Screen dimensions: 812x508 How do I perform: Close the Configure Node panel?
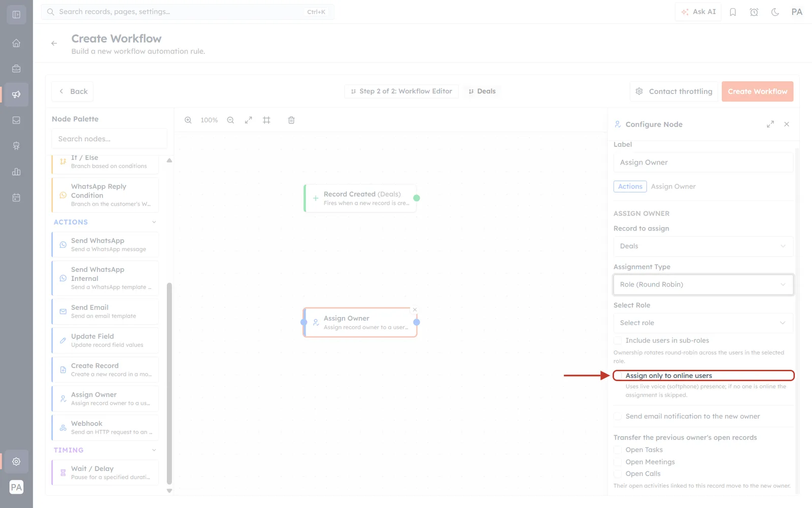[787, 124]
